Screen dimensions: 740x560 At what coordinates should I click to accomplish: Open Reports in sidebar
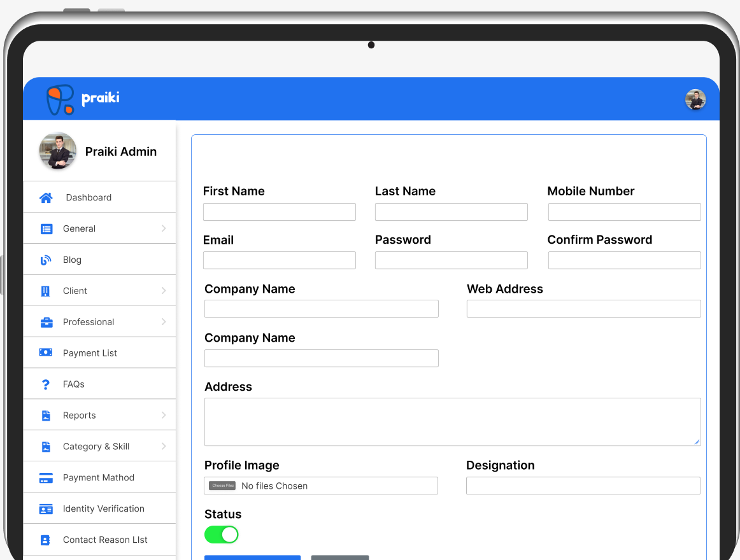coord(99,415)
